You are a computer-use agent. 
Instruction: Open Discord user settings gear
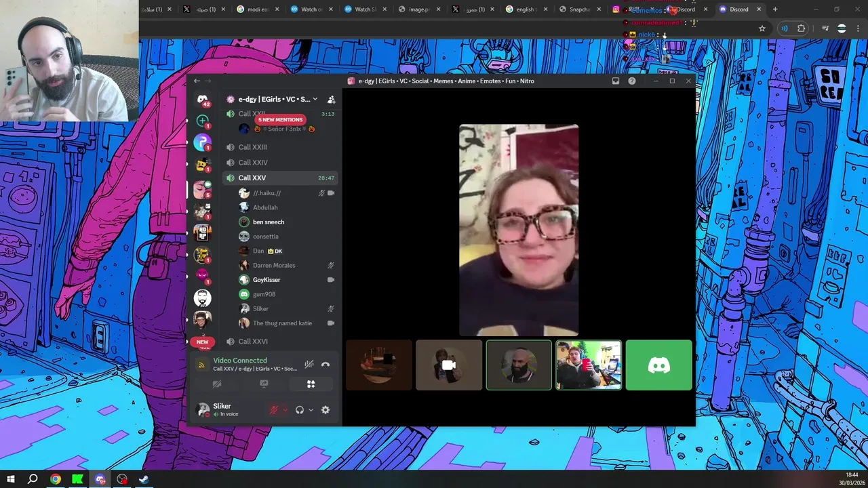coord(325,410)
